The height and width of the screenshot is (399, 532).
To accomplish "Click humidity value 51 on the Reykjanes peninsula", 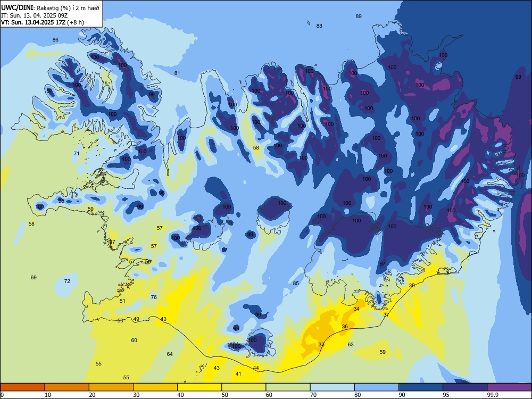I will (x=122, y=301).
